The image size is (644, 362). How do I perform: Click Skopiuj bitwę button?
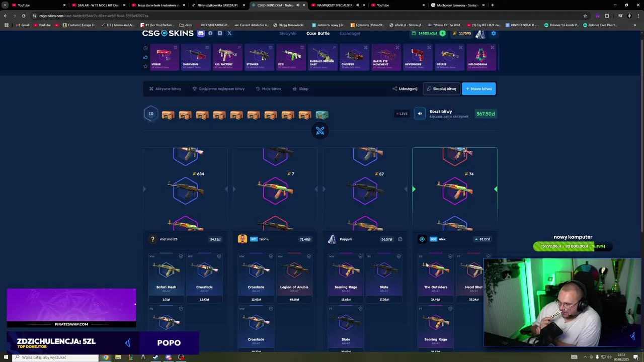pyautogui.click(x=441, y=88)
